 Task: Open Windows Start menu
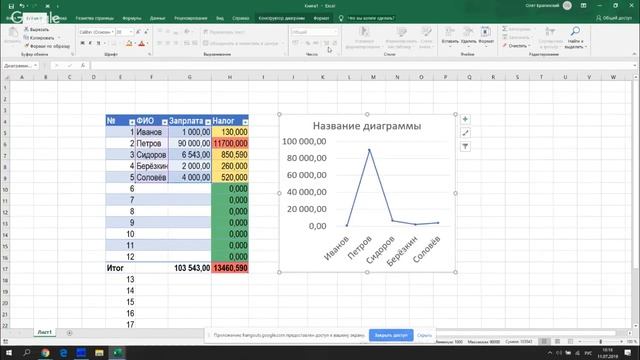pos(9,353)
